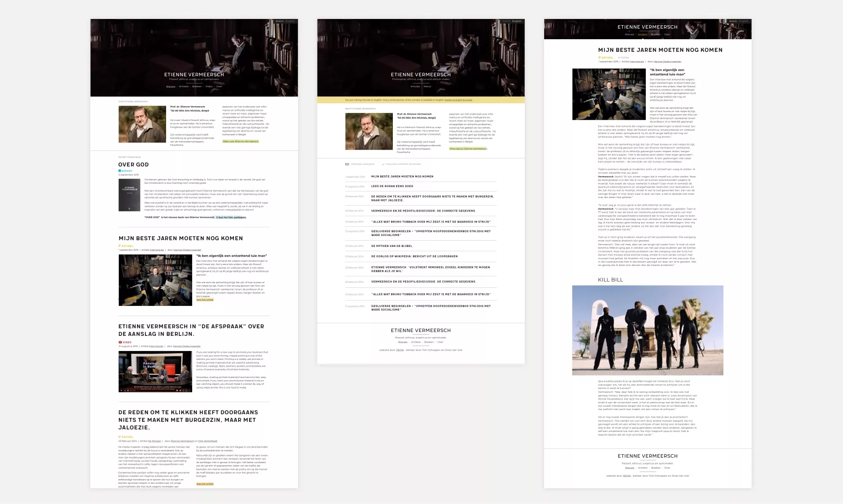Click the 3SIGN link in middle page footer
This screenshot has width=843, height=504.
coord(400,350)
